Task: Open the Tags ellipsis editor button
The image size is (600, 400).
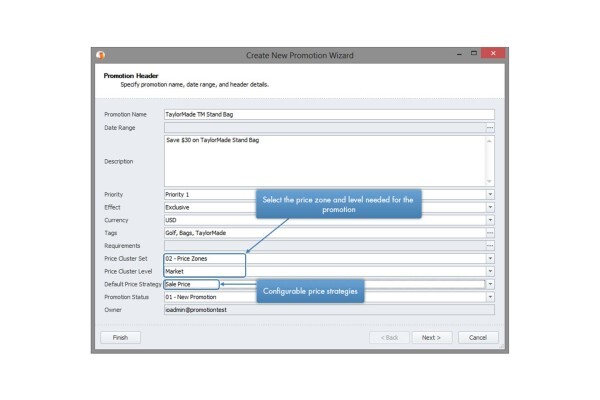Action: [x=490, y=233]
